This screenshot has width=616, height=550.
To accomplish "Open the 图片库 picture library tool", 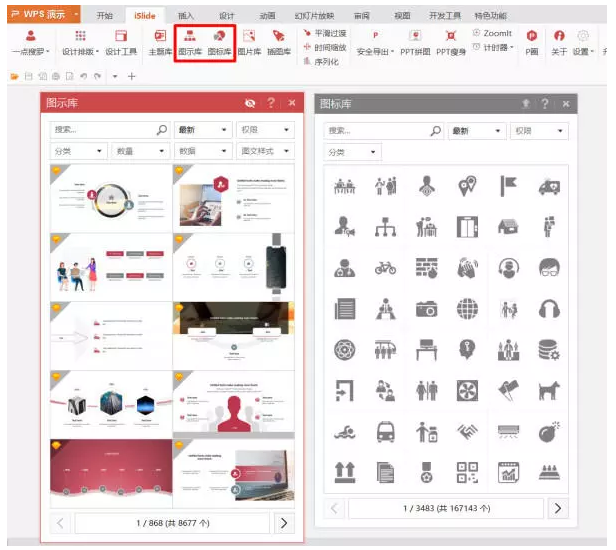I will [249, 43].
